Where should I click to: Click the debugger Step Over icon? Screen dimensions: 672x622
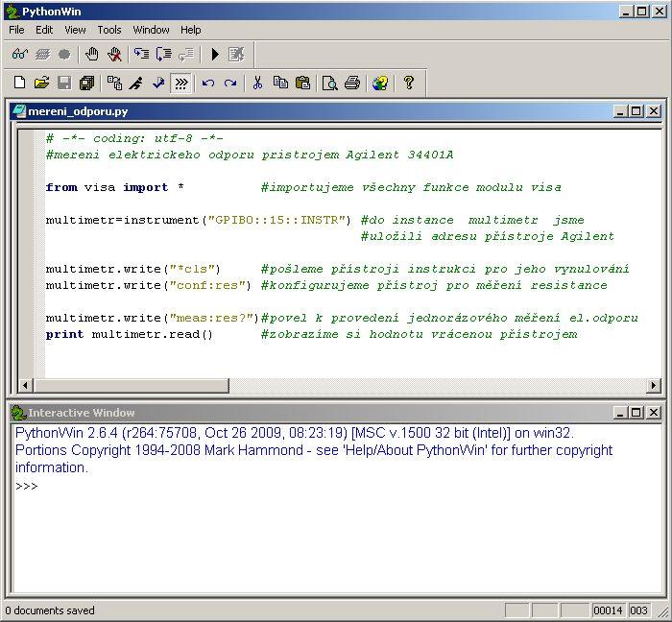coord(164,55)
